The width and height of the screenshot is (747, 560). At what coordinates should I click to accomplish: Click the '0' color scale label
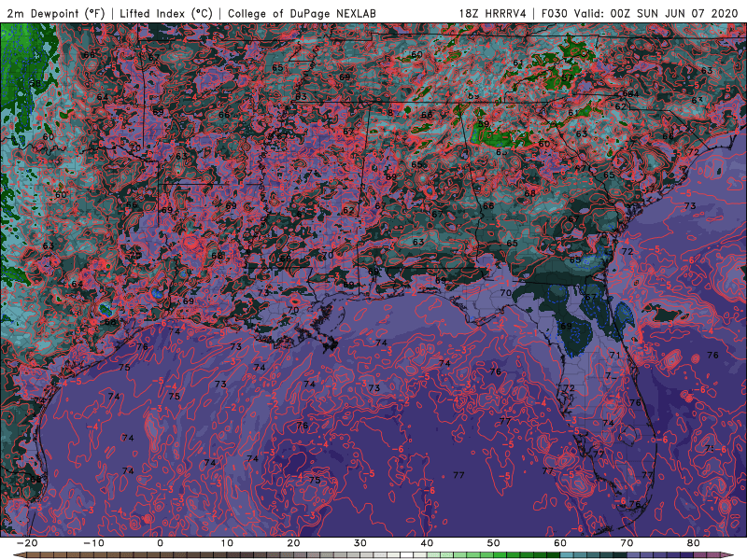160,543
